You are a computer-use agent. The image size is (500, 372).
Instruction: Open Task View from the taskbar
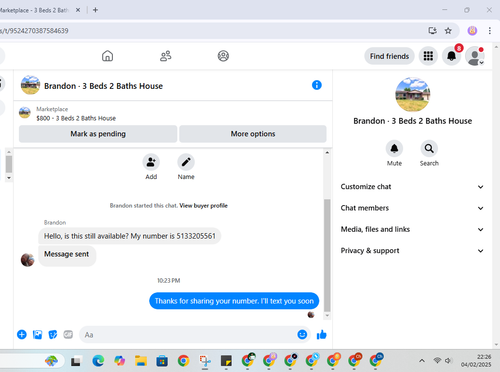(x=76, y=361)
